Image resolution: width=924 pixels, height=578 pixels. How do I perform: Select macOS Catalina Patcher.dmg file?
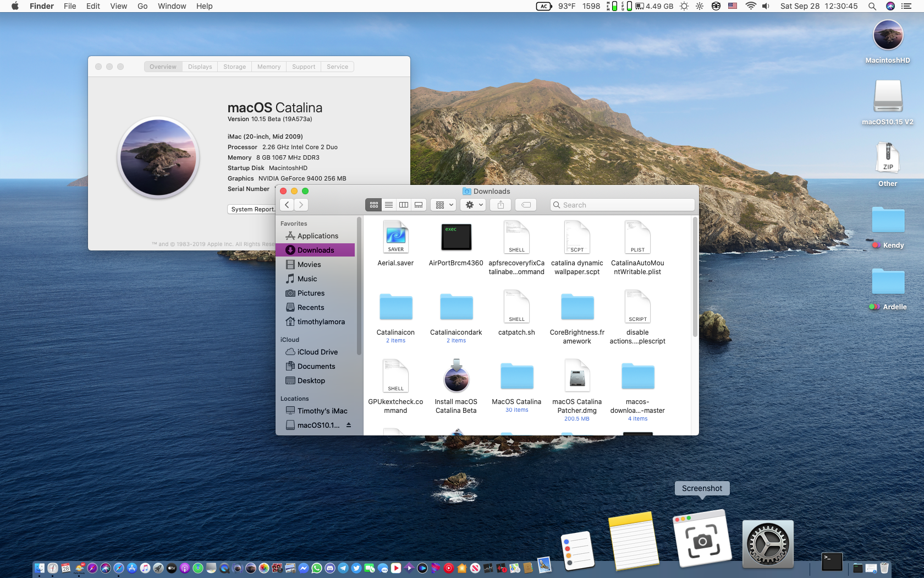(577, 376)
